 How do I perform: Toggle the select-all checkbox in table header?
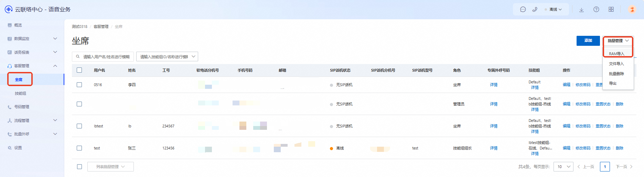[x=79, y=70]
